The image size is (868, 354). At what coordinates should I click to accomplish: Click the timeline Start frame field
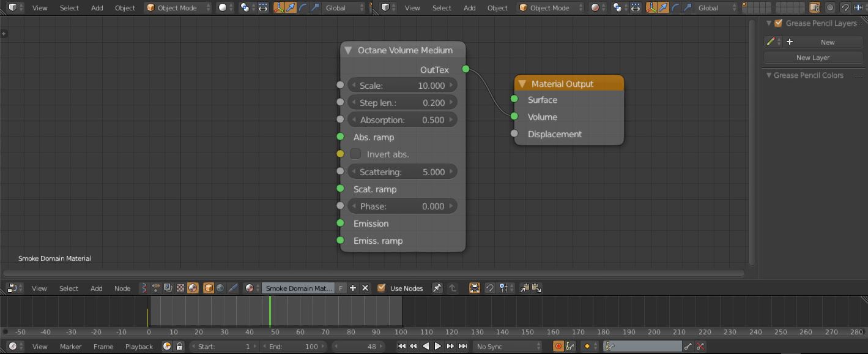coord(223,346)
